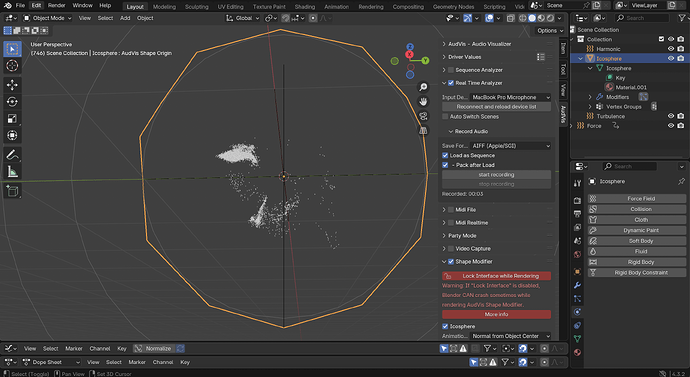Expand the Modifiers row in outliner
Image resolution: width=690 pixels, height=377 pixels.
(590, 97)
